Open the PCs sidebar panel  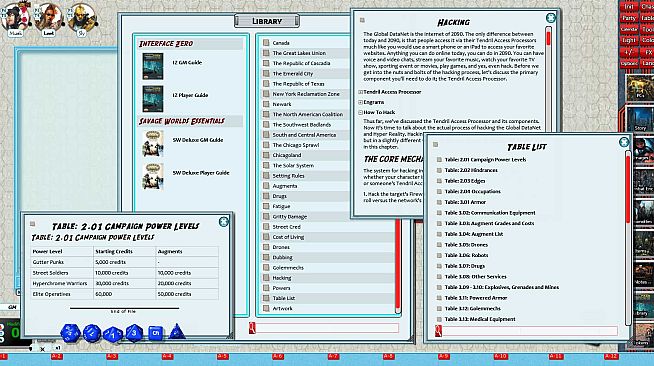tap(640, 87)
